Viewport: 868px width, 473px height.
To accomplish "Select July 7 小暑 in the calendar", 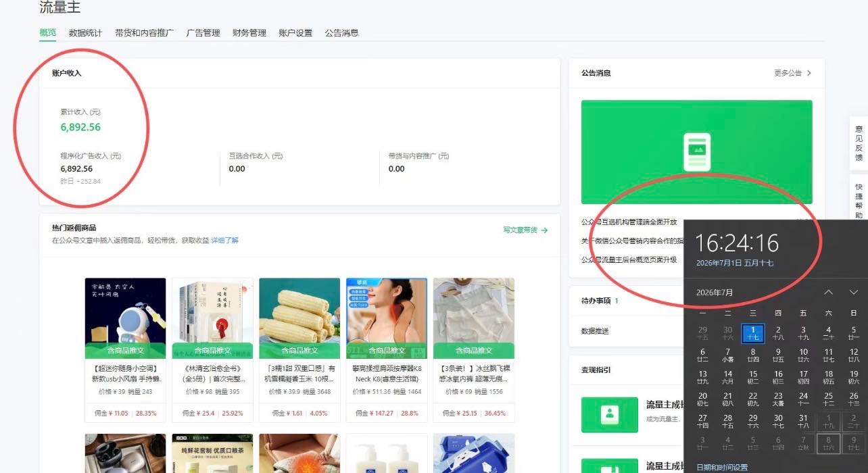I will (727, 355).
